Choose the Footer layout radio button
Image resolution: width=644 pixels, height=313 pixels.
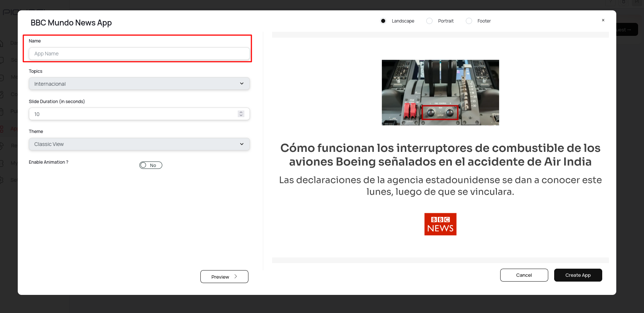[x=469, y=21]
